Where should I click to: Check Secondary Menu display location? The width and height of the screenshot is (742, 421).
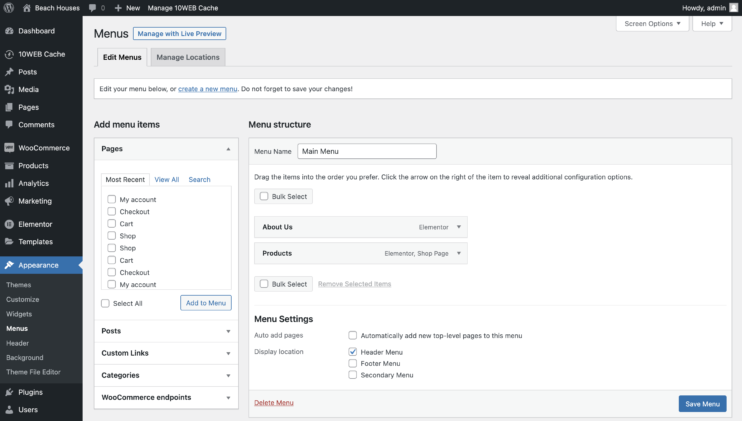click(x=353, y=375)
